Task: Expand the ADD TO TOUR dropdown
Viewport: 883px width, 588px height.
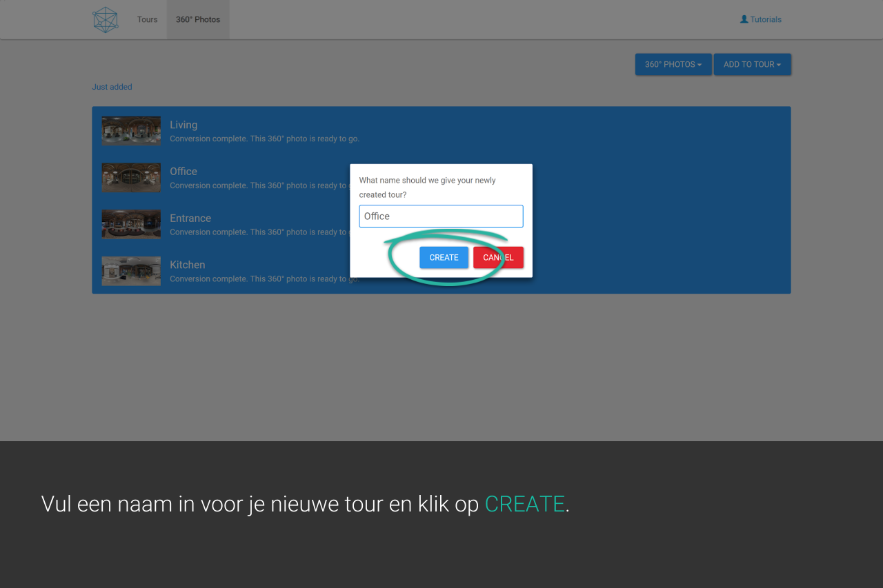Action: (752, 65)
